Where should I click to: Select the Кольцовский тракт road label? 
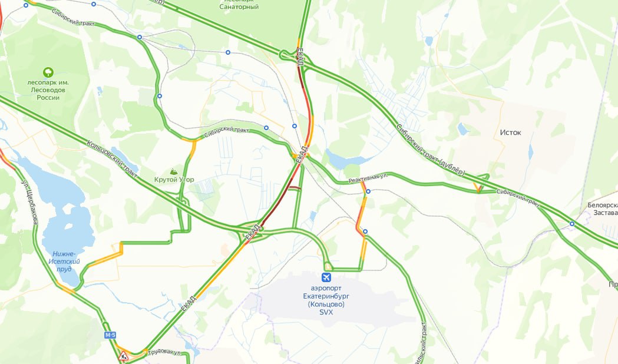112,159
